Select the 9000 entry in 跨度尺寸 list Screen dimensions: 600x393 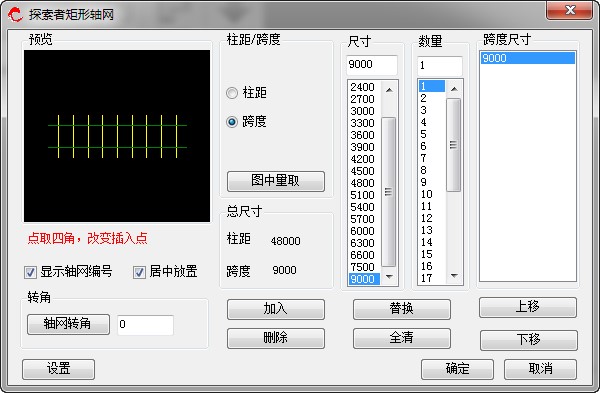[528, 58]
